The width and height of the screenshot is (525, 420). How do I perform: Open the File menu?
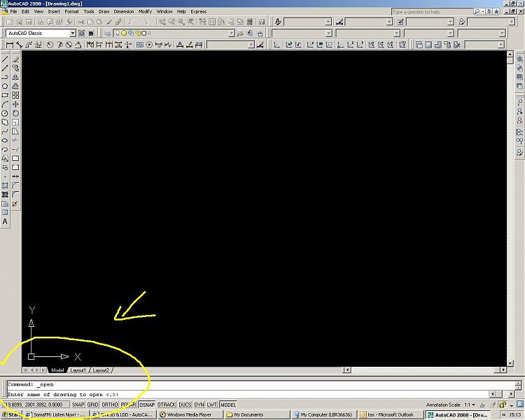point(13,11)
